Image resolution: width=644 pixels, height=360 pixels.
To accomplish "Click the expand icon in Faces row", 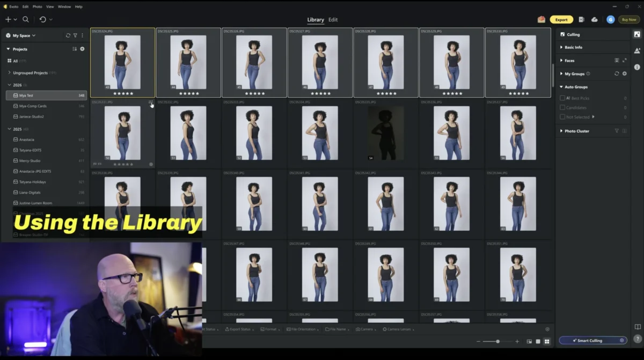I will point(624,60).
